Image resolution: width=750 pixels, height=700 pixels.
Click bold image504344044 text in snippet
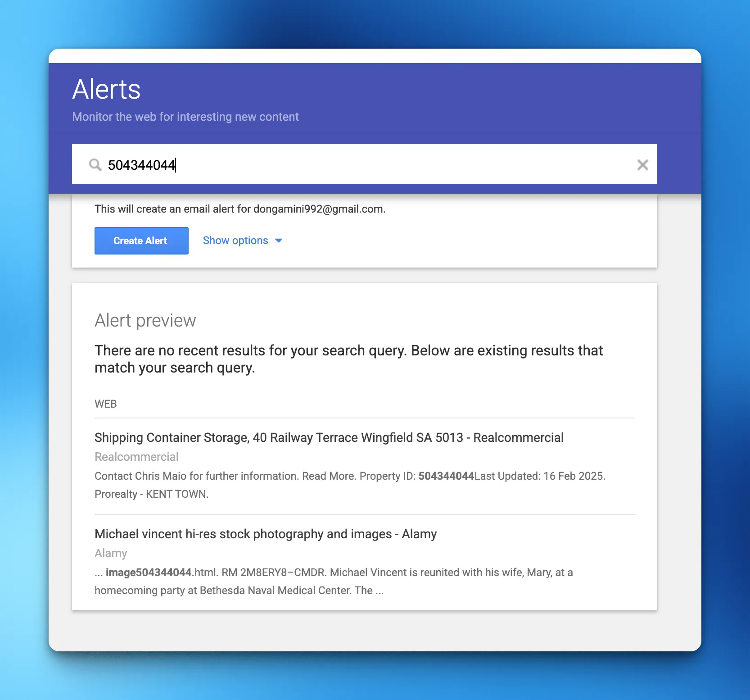[x=149, y=573]
